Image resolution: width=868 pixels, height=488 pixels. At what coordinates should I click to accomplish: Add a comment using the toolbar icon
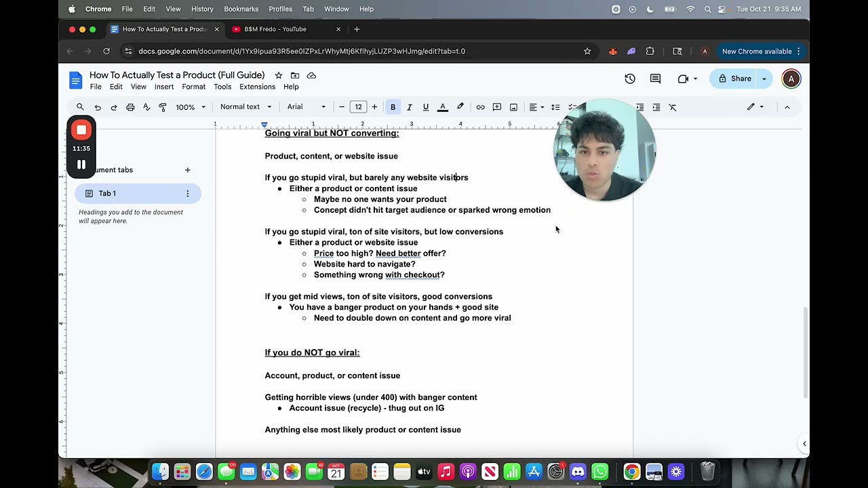[x=497, y=107]
